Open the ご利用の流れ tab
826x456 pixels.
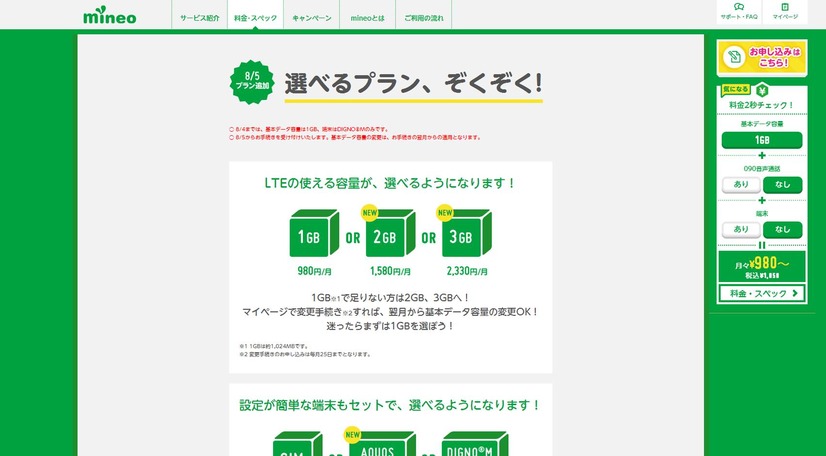click(x=424, y=17)
